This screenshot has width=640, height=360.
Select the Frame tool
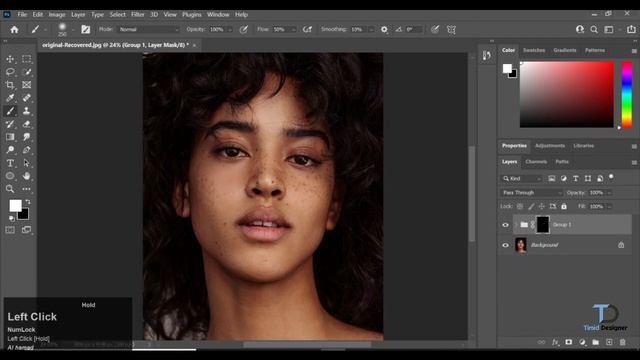tap(27, 85)
